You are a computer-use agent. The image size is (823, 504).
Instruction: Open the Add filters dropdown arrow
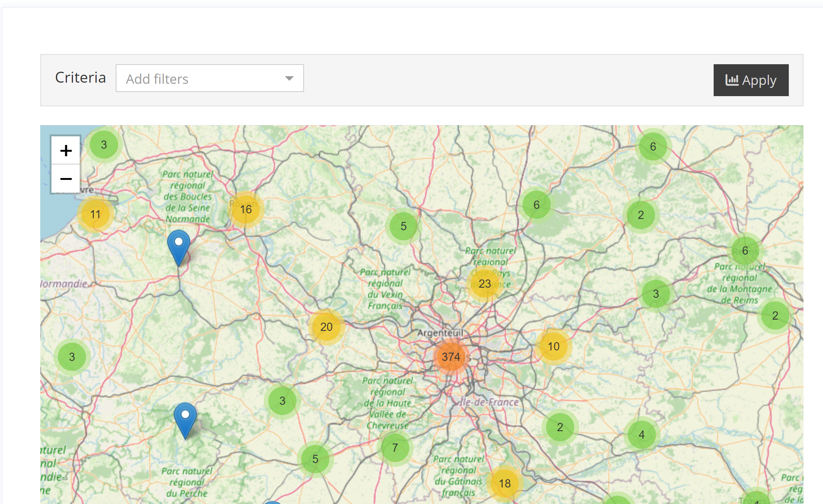pyautogui.click(x=289, y=78)
